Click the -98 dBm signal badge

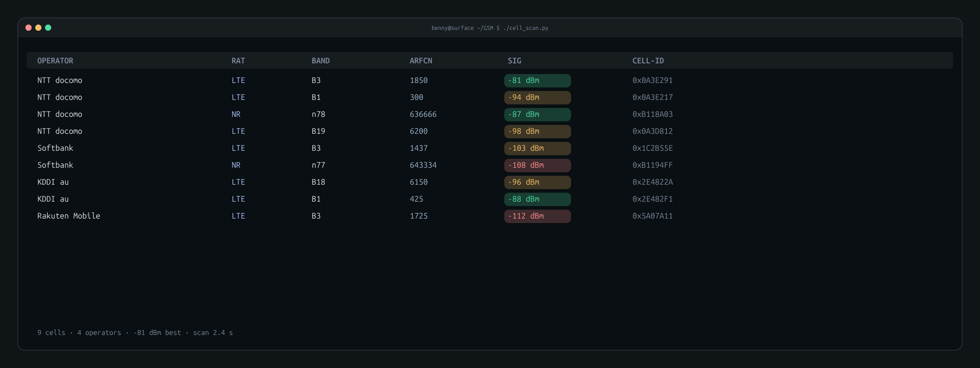[x=538, y=132]
